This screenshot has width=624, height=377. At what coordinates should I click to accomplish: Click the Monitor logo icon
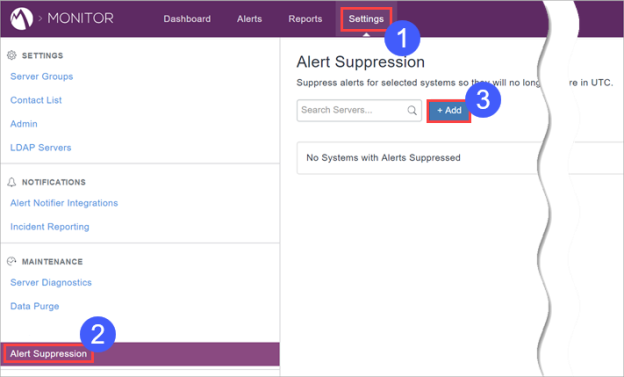(21, 18)
